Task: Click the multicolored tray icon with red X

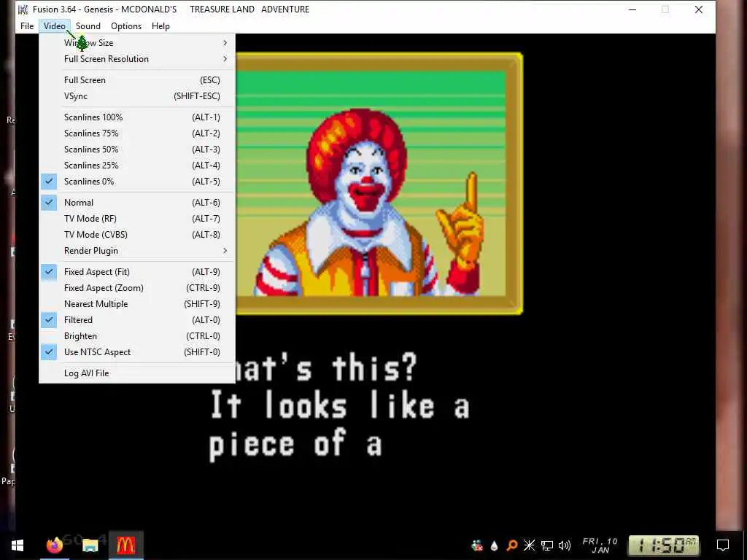Action: pyautogui.click(x=476, y=545)
